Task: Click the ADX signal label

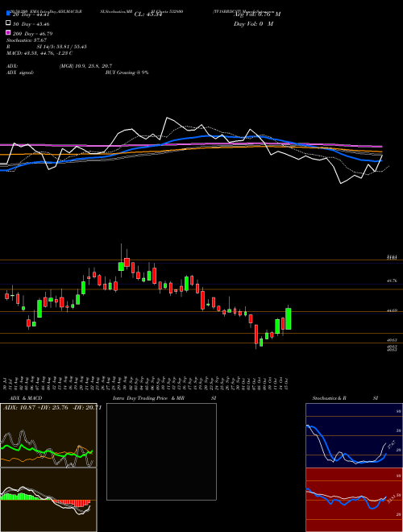Action: 20,73
